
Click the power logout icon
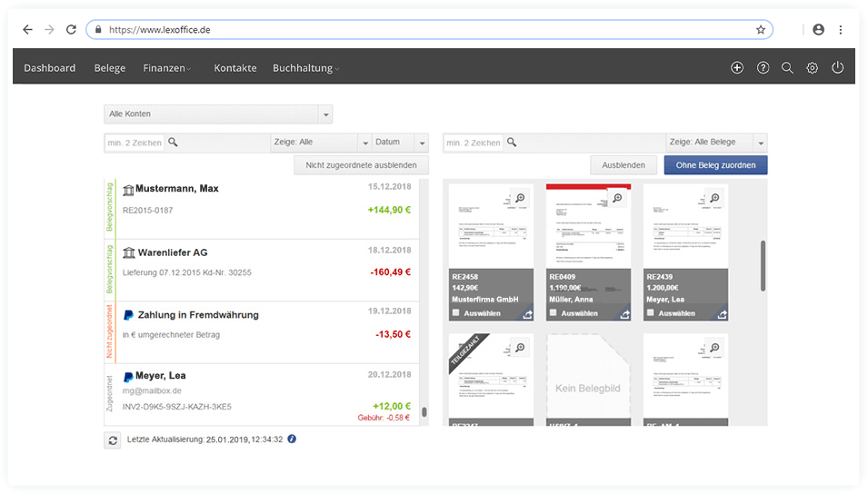click(838, 68)
